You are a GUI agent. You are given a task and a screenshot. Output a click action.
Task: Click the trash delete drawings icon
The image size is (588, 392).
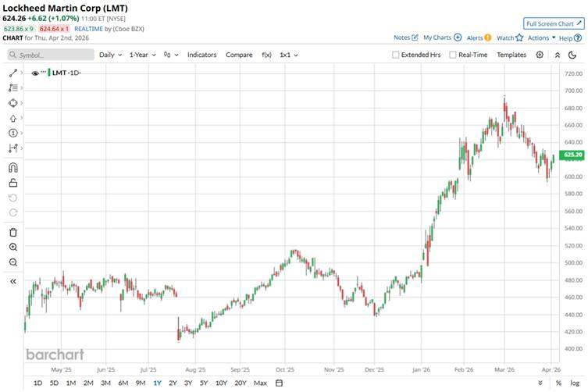tap(13, 232)
